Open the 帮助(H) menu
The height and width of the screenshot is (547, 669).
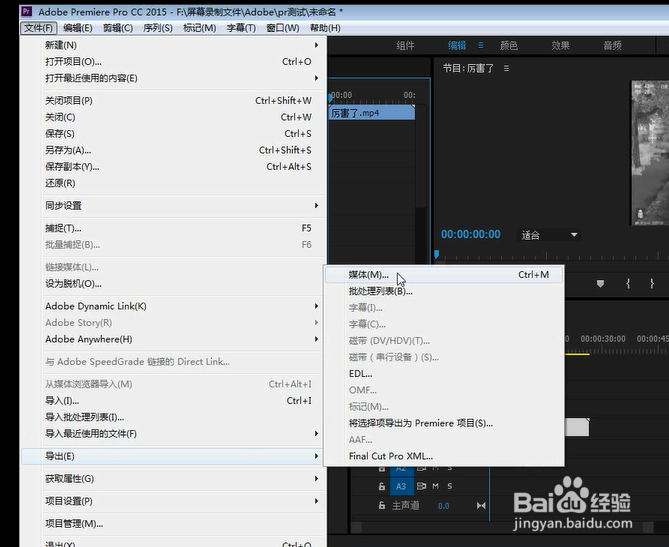coord(325,28)
